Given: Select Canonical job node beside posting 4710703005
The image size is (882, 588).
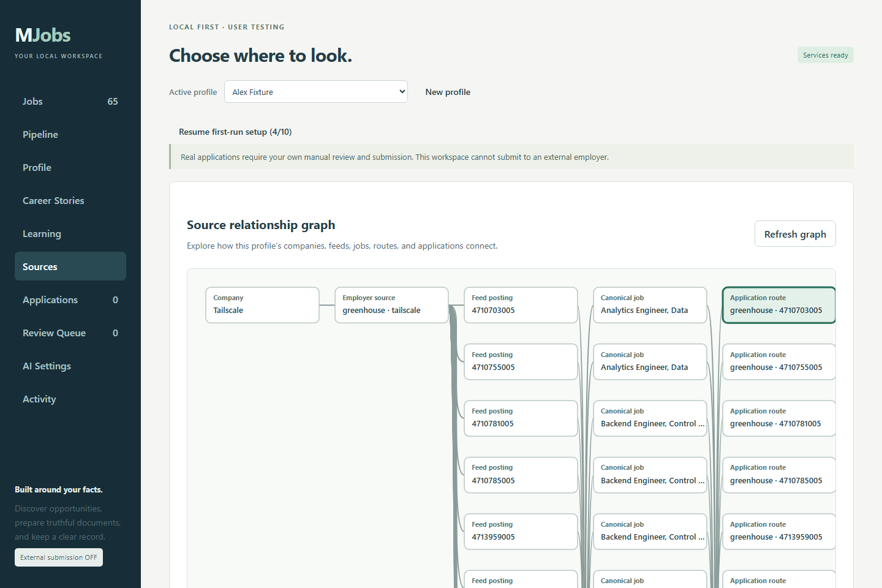Looking at the screenshot, I should [x=650, y=305].
